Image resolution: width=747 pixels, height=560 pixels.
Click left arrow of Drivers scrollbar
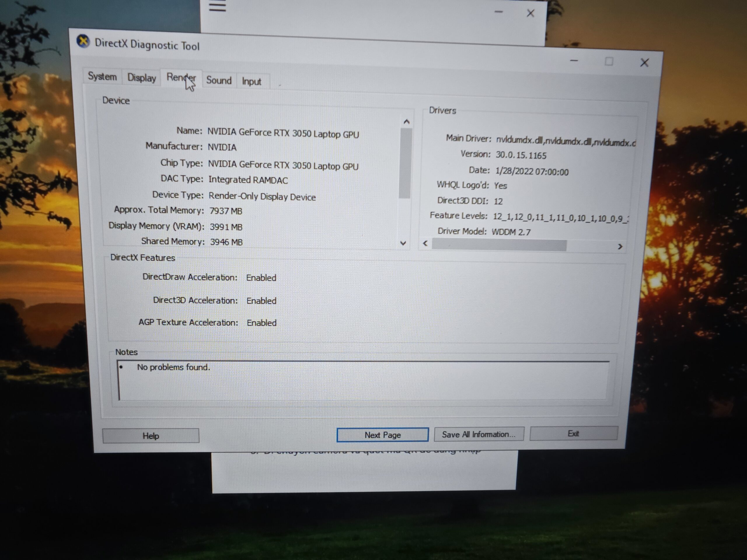pos(425,243)
